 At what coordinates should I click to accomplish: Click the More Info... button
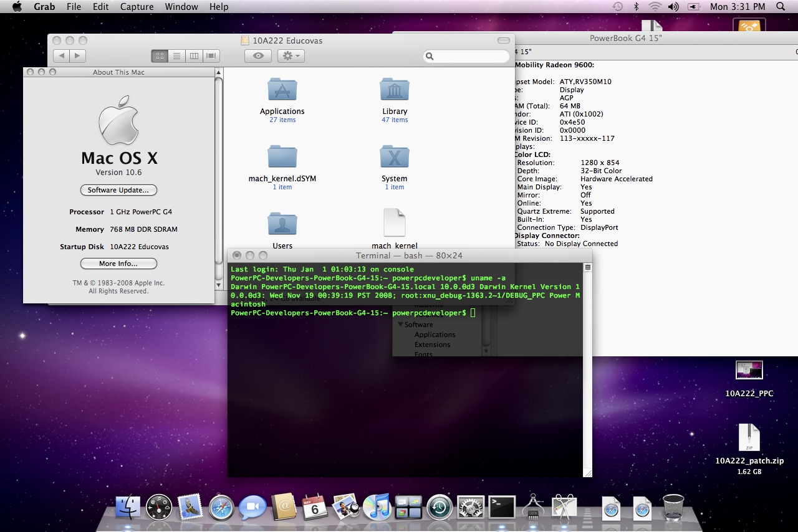118,264
